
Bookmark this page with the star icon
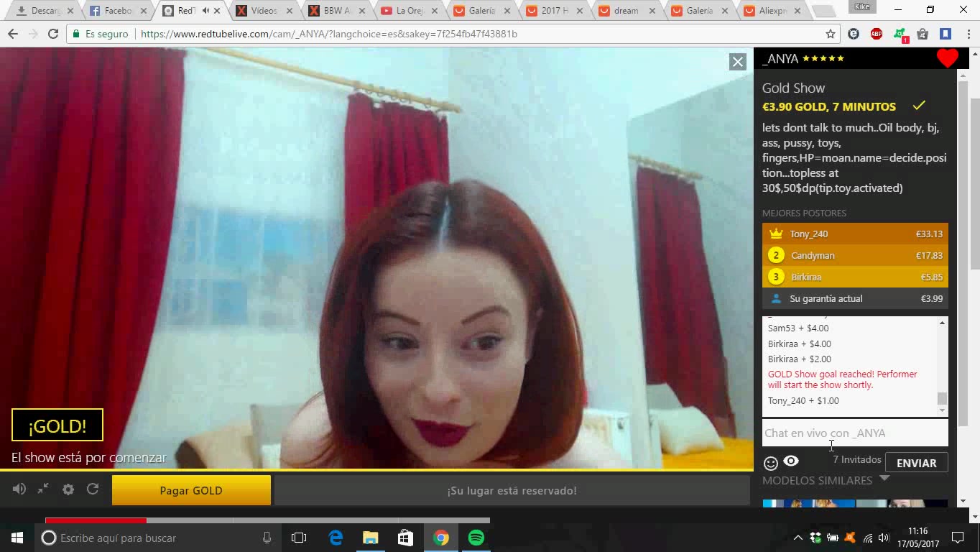tap(831, 34)
